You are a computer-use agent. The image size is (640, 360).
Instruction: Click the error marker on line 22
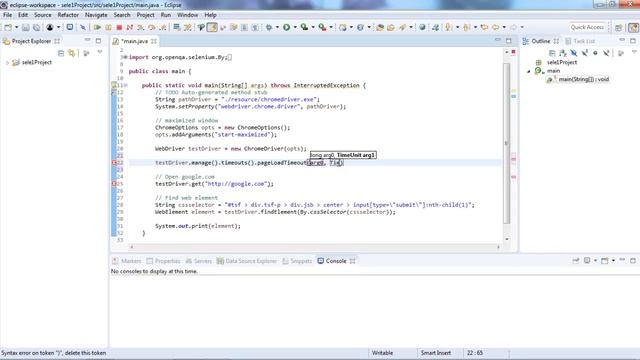114,162
